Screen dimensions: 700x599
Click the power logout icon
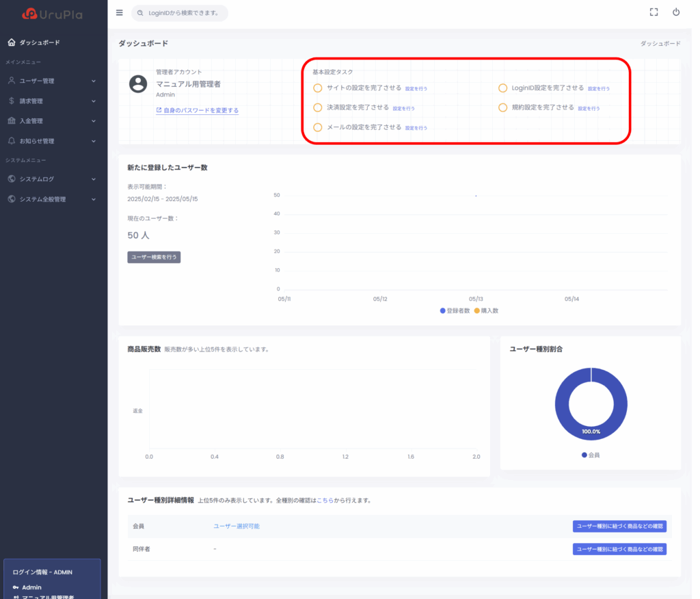pyautogui.click(x=676, y=12)
